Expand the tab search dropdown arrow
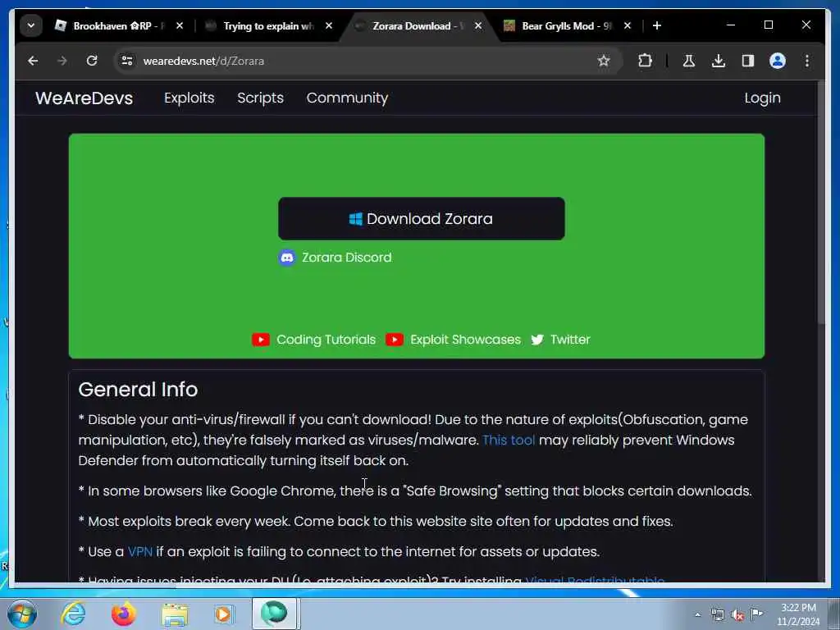This screenshot has width=840, height=630. (x=31, y=25)
